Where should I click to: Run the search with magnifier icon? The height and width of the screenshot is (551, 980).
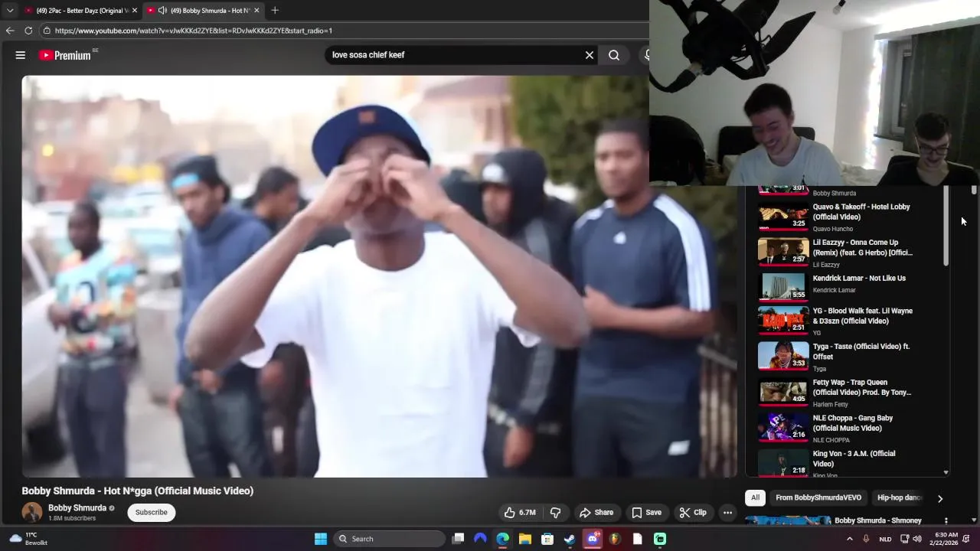pyautogui.click(x=614, y=55)
